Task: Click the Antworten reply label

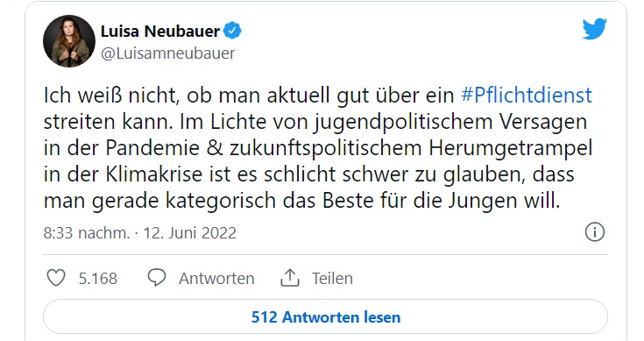Action: tap(216, 279)
